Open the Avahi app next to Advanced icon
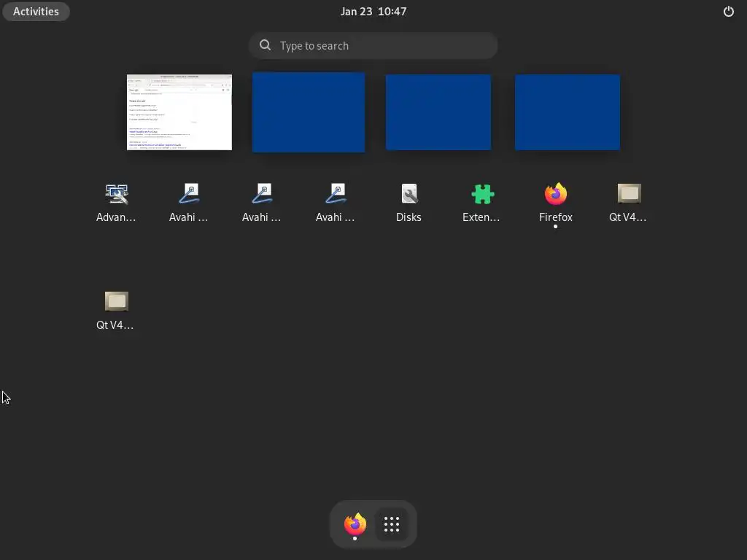The width and height of the screenshot is (747, 560). tap(189, 203)
